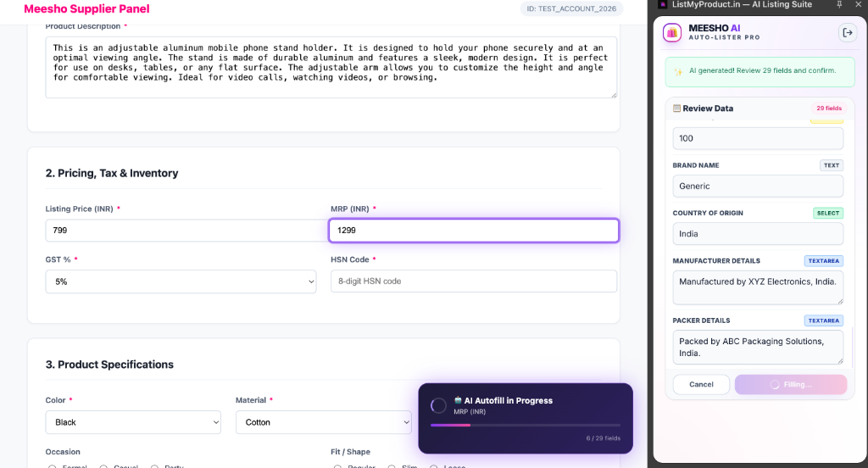Click the Filling... button
Viewport: 868px width, 468px height.
(x=791, y=384)
